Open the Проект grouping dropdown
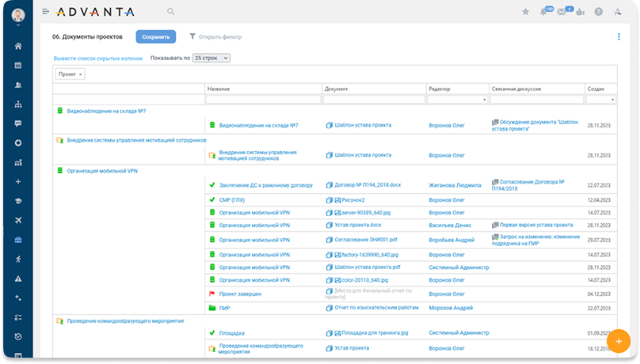Screen dimensions: 640x364 (x=70, y=74)
